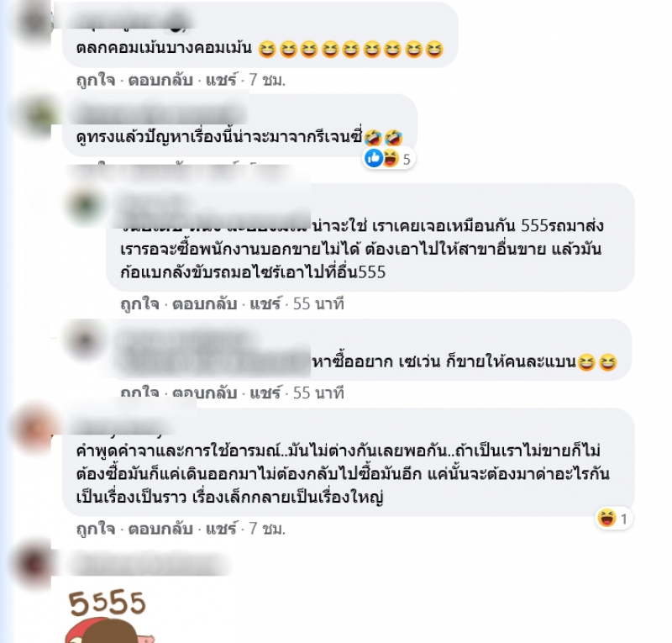Image resolution: width=672 pixels, height=643 pixels.
Task: Click the laughing emoji beside the thumbs-up icon
Action: click(391, 159)
